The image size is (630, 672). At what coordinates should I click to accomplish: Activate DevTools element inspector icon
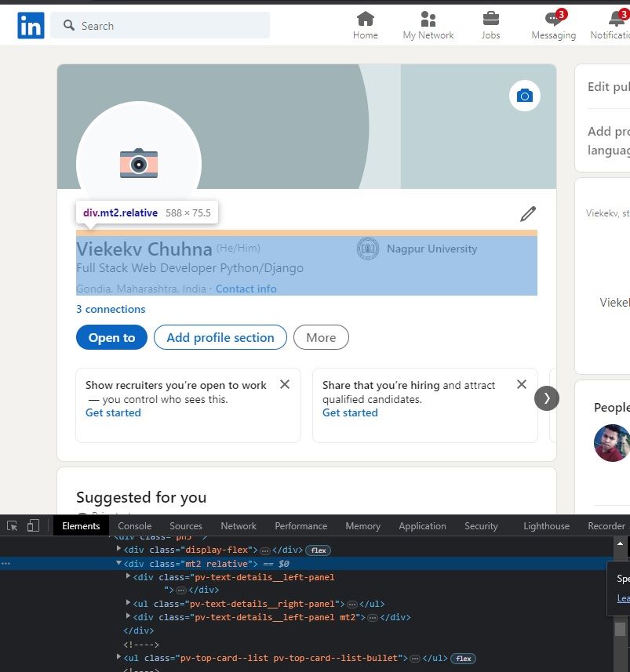point(13,526)
